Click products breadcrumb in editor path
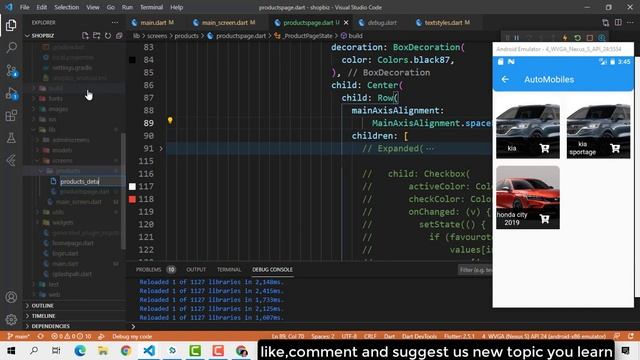640x360 pixels. 187,36
